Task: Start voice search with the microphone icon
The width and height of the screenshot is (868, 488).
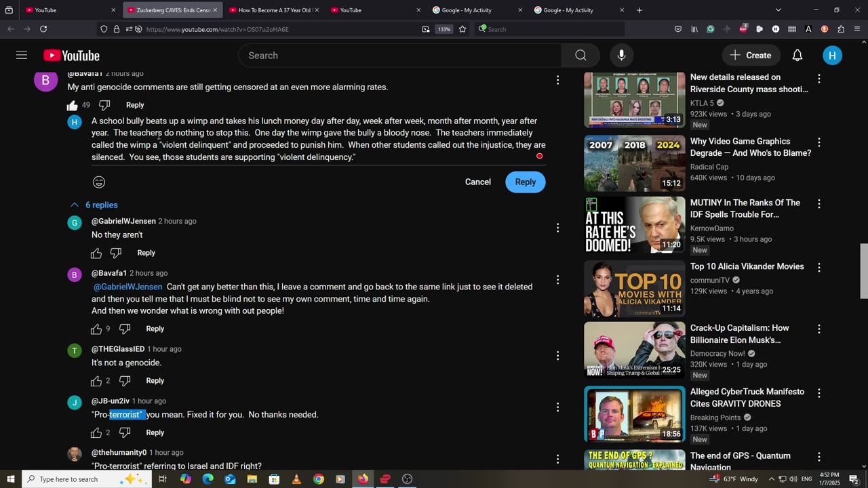Action: pos(621,56)
